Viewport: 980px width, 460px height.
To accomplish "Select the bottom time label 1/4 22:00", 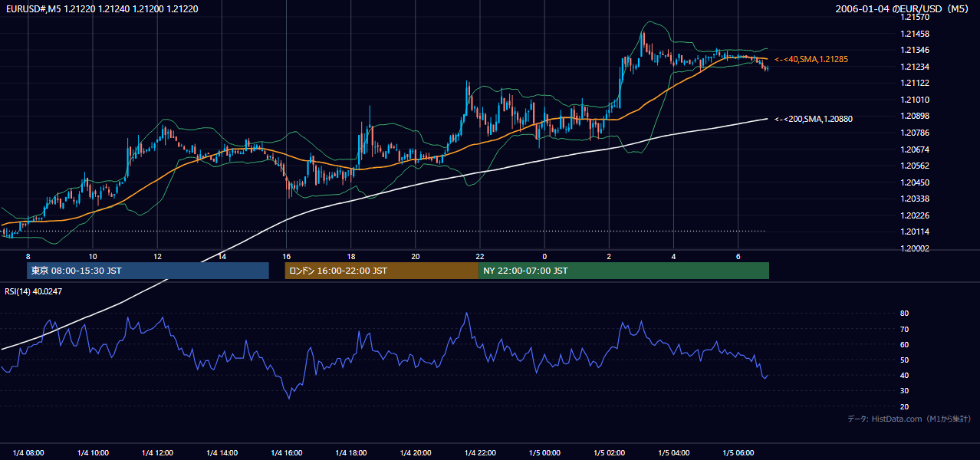I will click(x=480, y=453).
